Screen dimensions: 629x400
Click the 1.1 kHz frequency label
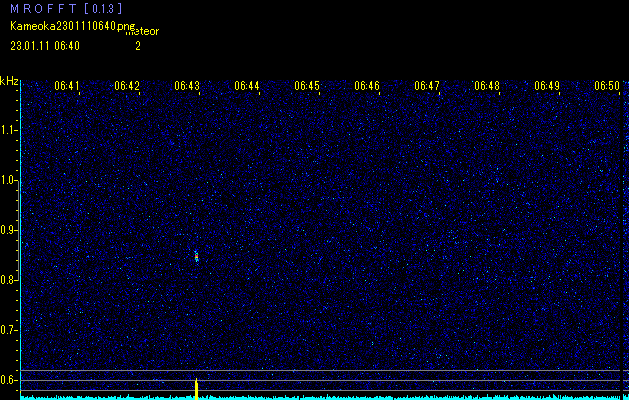9,130
